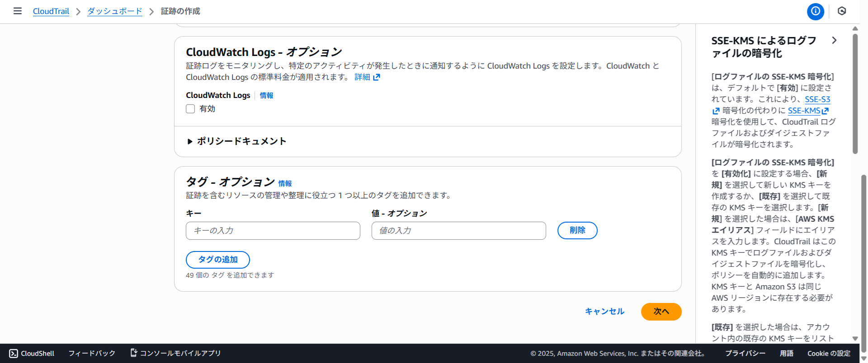
Task: Open the hamburger navigation menu
Action: click(x=18, y=11)
